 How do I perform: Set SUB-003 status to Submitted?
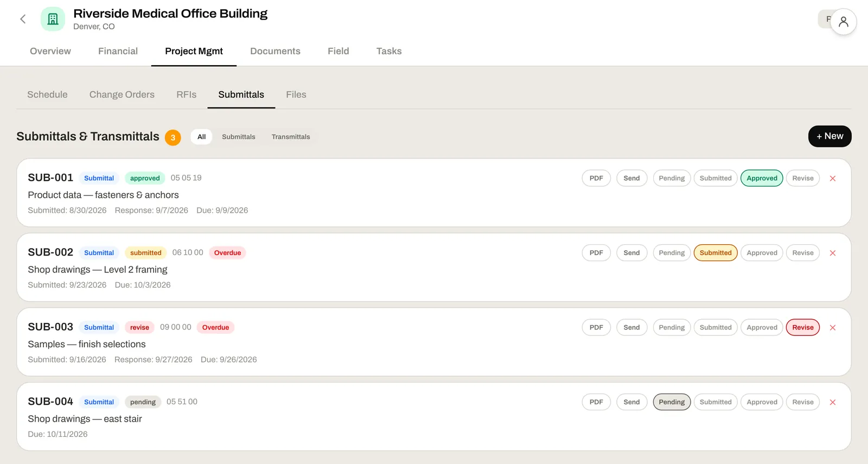tap(716, 327)
